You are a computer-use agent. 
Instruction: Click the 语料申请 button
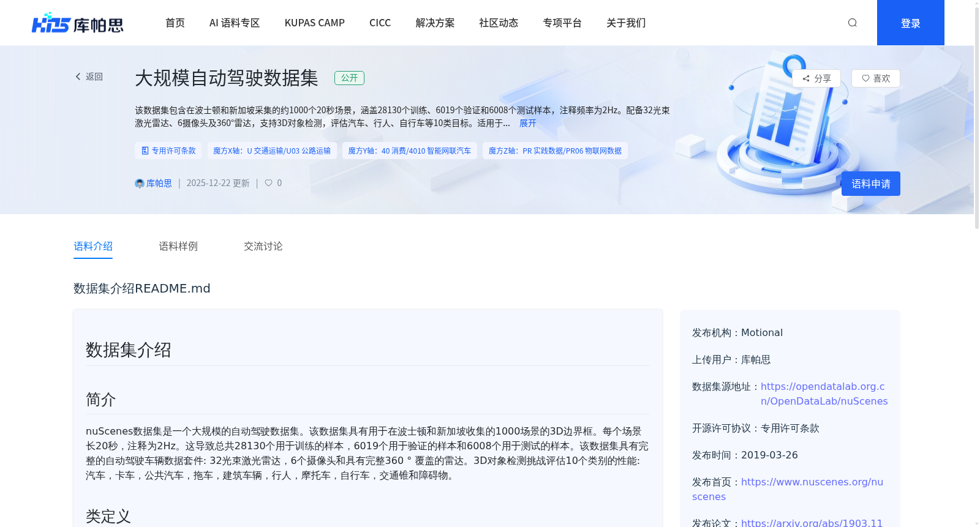[870, 184]
